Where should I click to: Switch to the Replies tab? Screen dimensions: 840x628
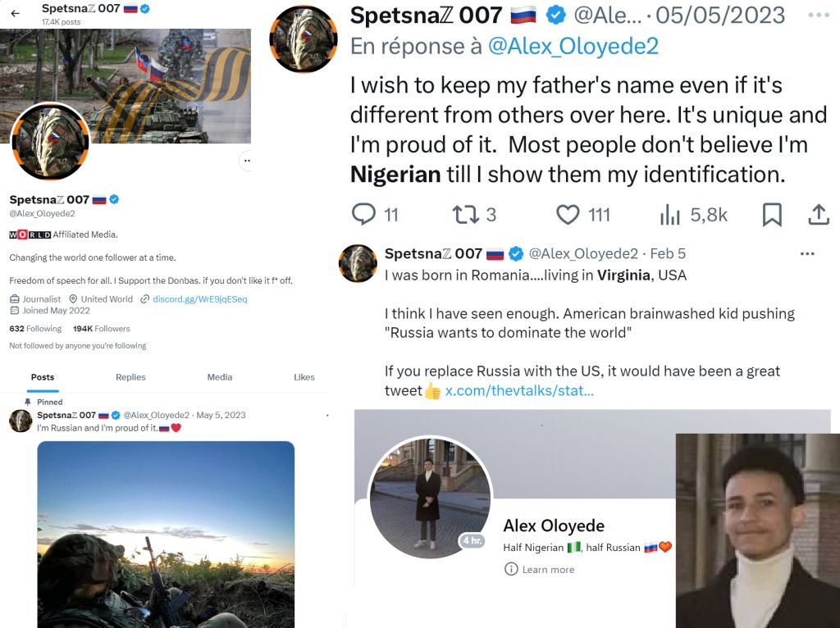(x=130, y=377)
